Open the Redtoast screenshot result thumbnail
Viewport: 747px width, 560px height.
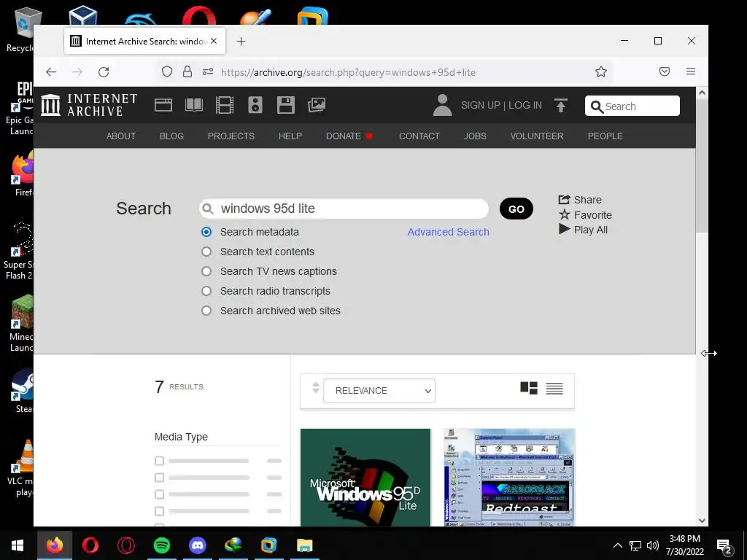(x=509, y=477)
